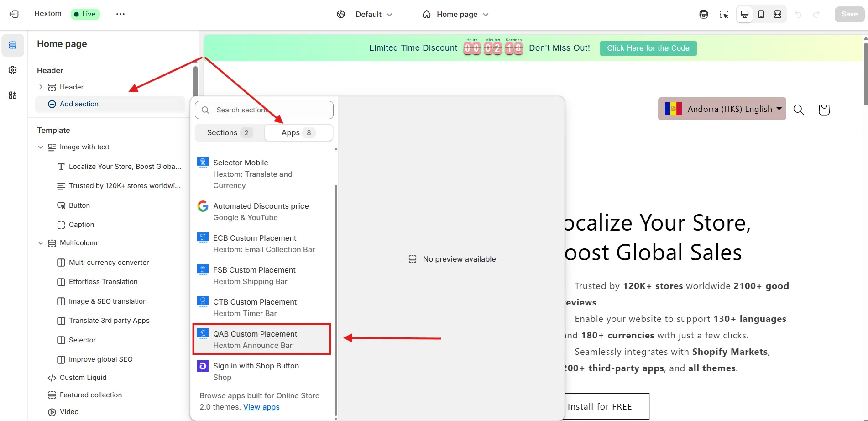Expand the Header section chevron
868x421 pixels.
[41, 87]
